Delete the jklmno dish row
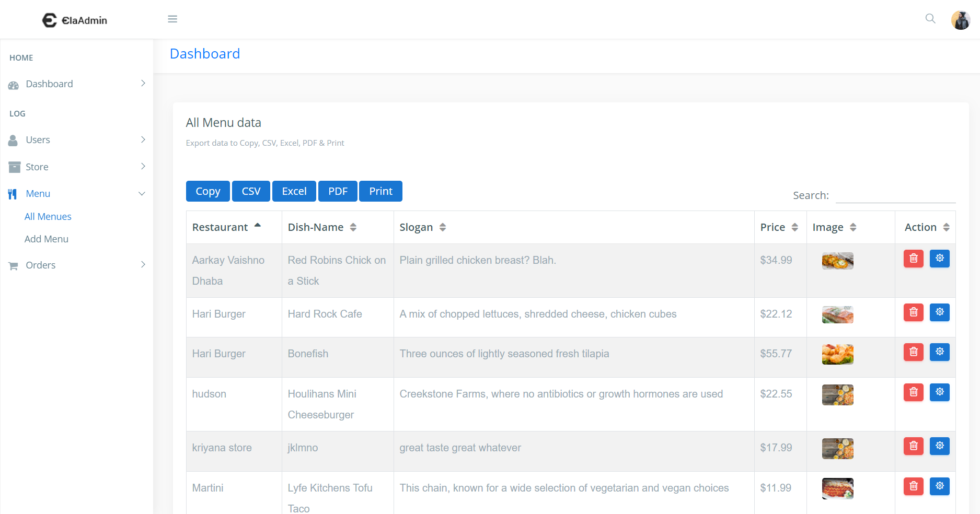This screenshot has width=980, height=514. click(914, 446)
